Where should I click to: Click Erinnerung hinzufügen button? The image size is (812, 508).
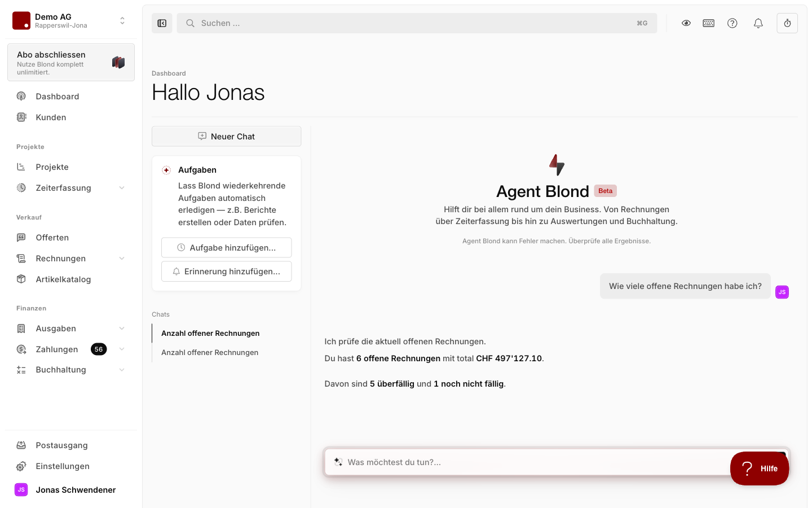point(227,271)
